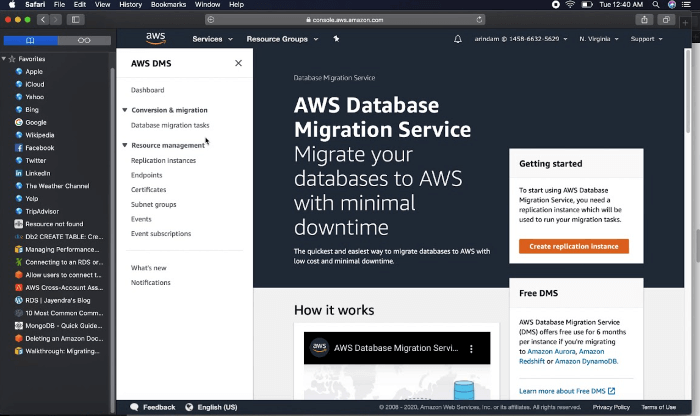Click Safari share icon in toolbar
Screen dimensions: 700x416
643,19
